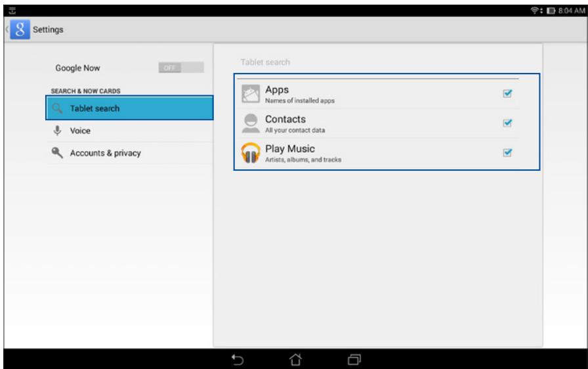Tap the Google app icon in header
This screenshot has width=588, height=369.
click(x=20, y=30)
